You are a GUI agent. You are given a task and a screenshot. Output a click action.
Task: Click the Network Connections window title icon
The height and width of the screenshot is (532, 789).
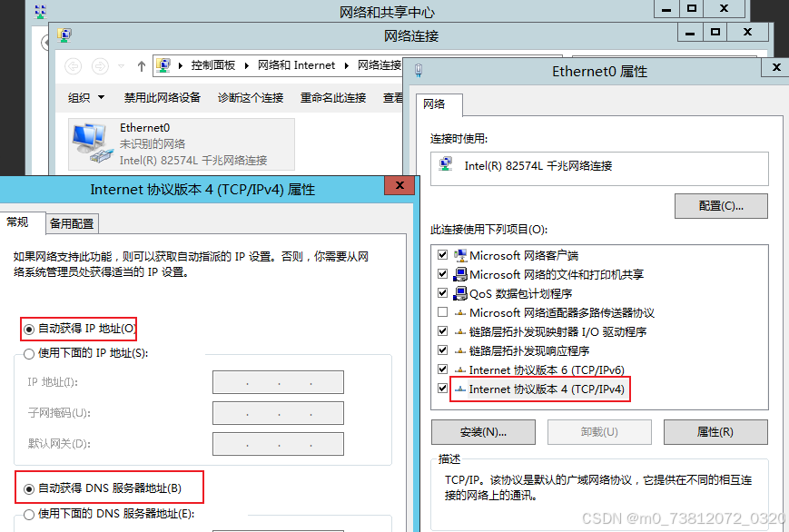pos(64,35)
